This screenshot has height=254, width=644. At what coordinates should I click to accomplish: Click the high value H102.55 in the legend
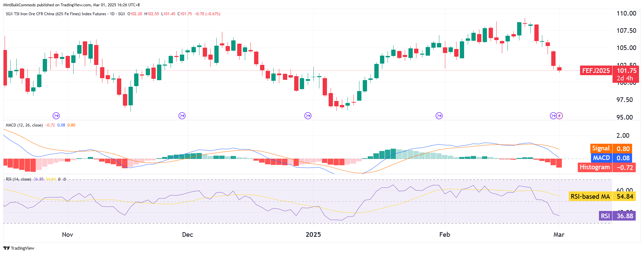tap(152, 14)
